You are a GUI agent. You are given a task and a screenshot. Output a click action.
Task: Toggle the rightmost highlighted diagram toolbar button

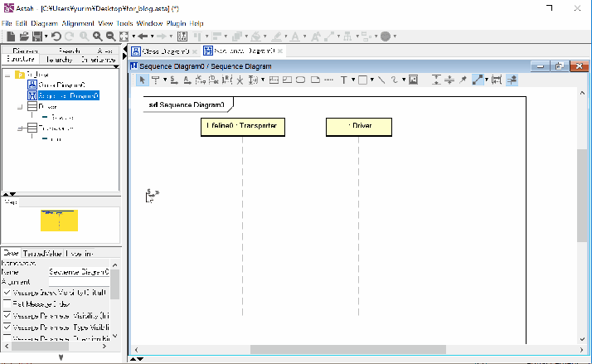click(512, 80)
